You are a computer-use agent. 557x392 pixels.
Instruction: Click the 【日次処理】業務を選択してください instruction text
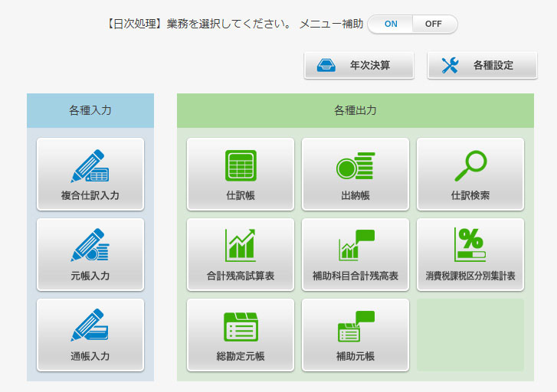[198, 24]
